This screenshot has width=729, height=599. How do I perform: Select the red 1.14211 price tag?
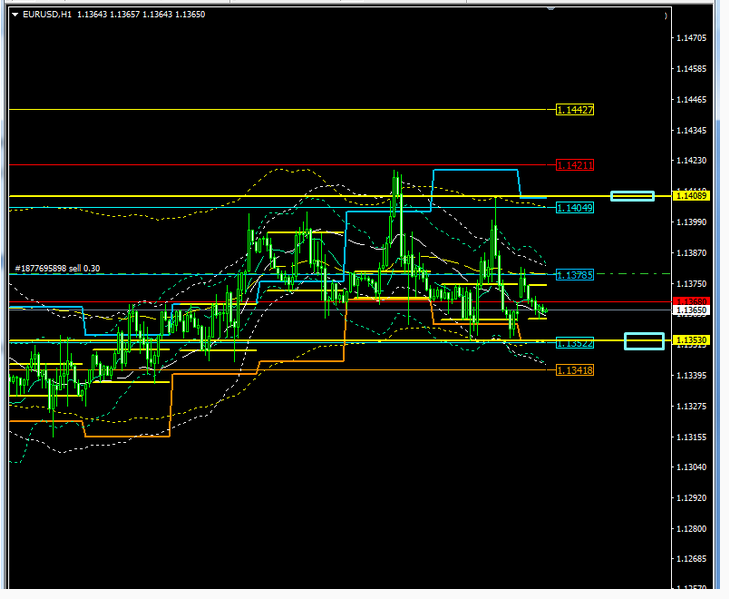[575, 164]
